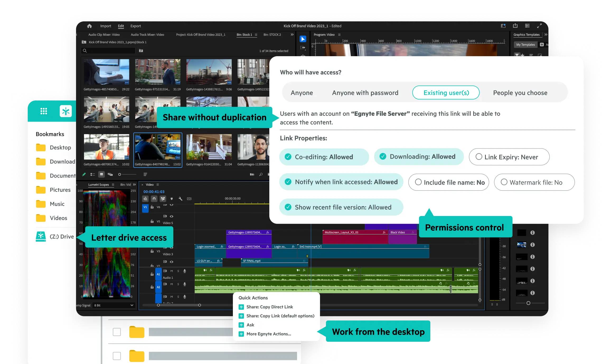The width and height of the screenshot is (602, 364).
Task: Select the Bin: STOCK 2 tab
Action: tap(272, 35)
